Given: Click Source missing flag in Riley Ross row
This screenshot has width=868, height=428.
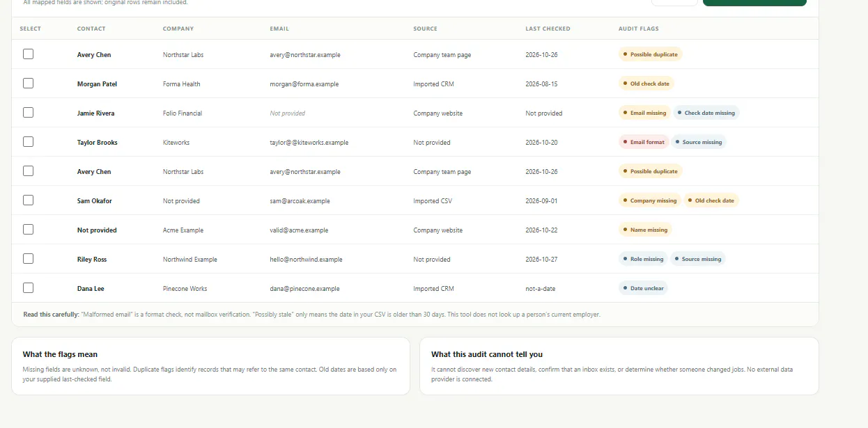Looking at the screenshot, I should coord(697,259).
